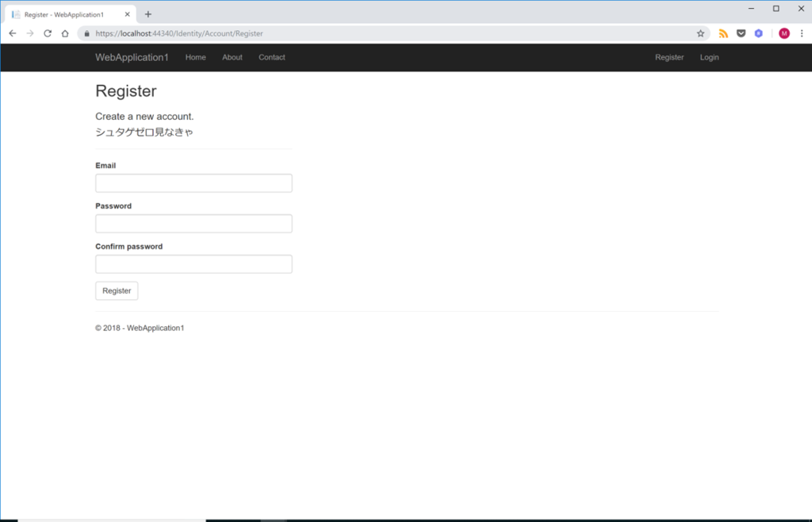Go to Home in the navbar

[x=196, y=57]
